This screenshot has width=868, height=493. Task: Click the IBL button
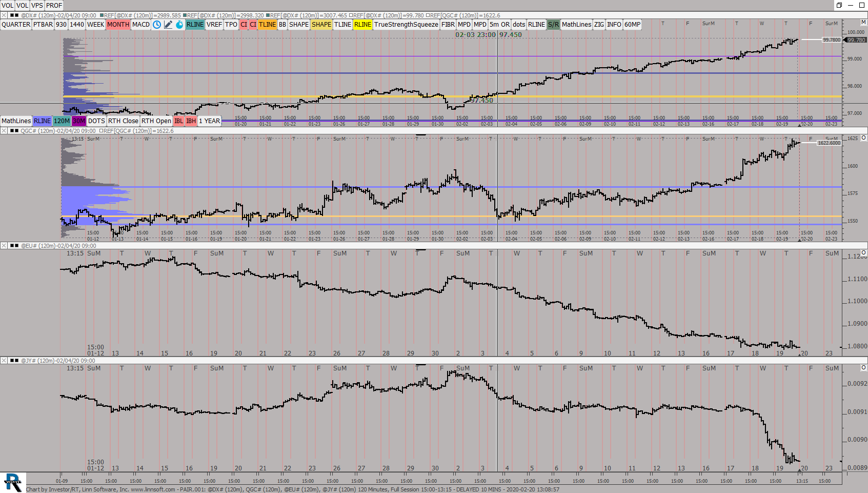pyautogui.click(x=178, y=121)
